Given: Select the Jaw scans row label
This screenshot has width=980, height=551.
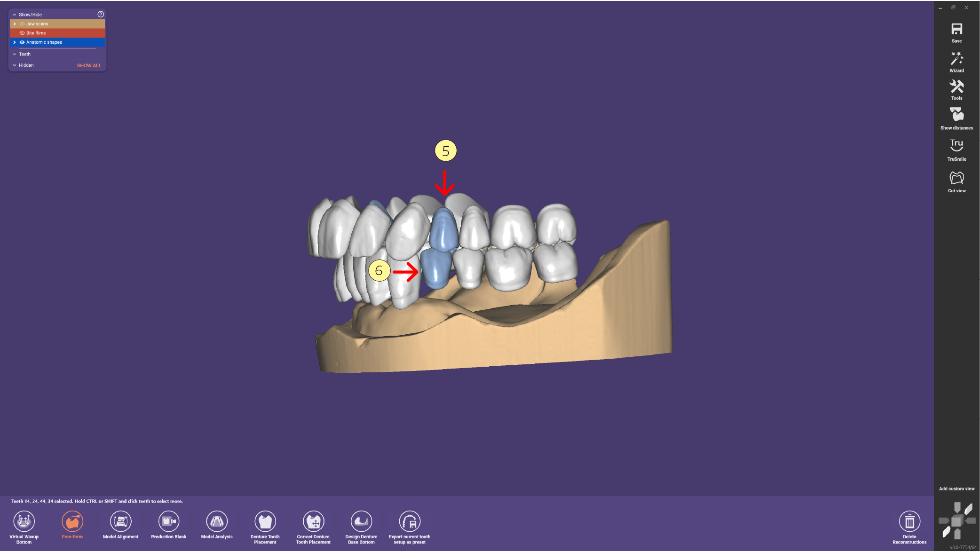Looking at the screenshot, I should 37,24.
